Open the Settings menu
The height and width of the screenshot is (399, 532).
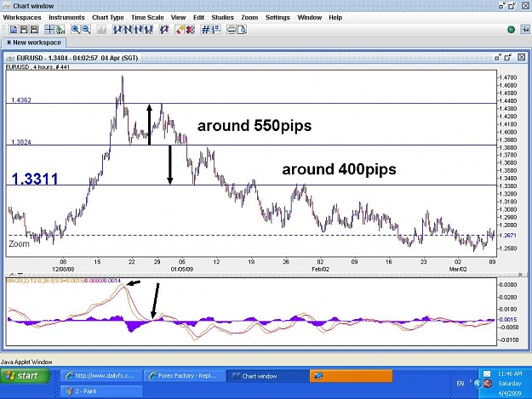pos(277,18)
